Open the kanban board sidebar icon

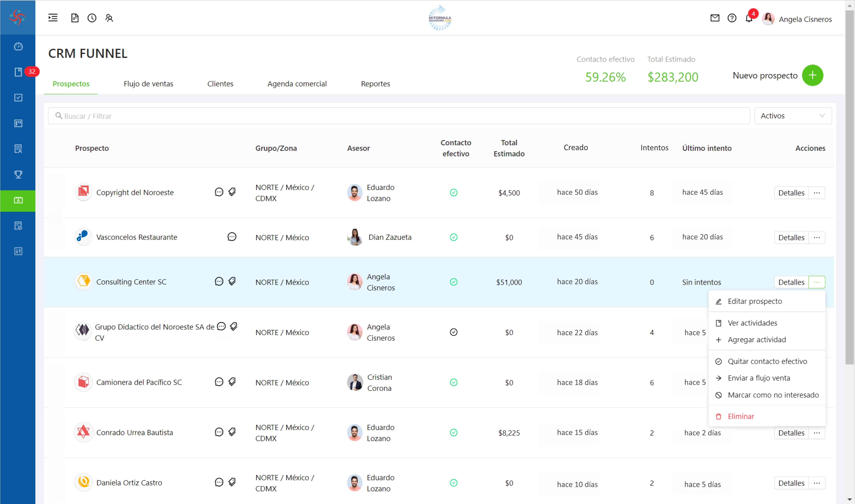click(18, 123)
